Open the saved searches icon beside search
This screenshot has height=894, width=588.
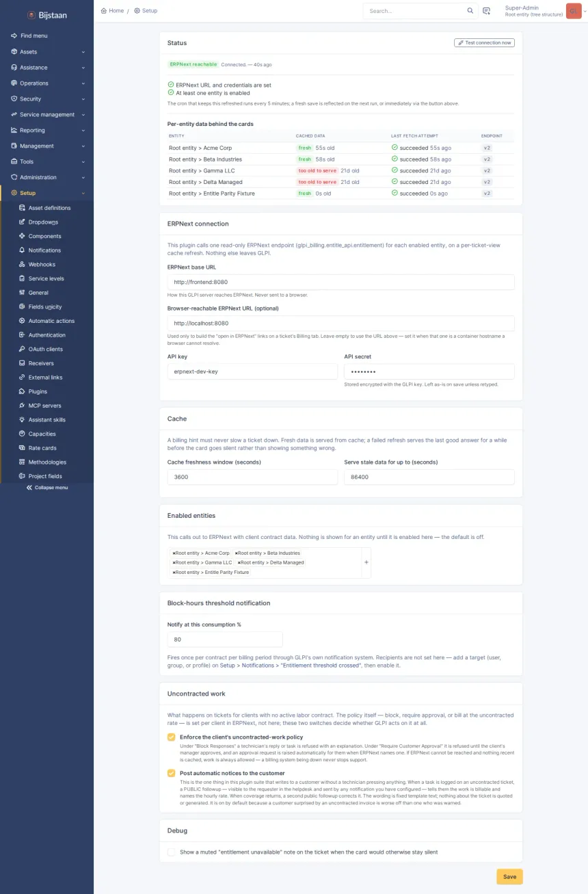(x=487, y=11)
